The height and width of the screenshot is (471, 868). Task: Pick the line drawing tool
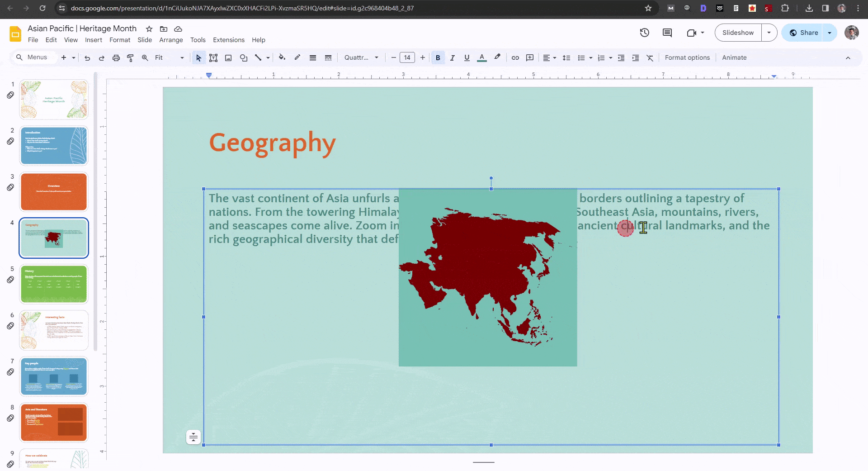pos(259,57)
